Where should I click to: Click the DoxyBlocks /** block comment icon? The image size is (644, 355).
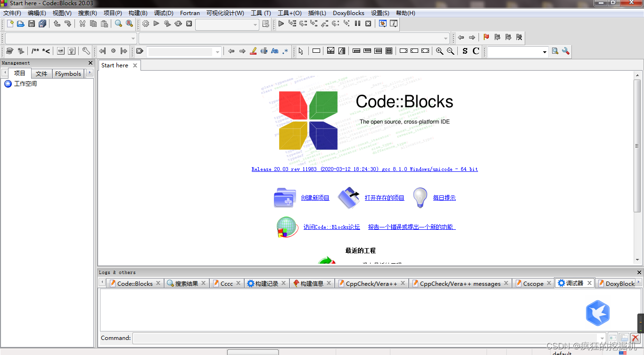click(x=35, y=51)
